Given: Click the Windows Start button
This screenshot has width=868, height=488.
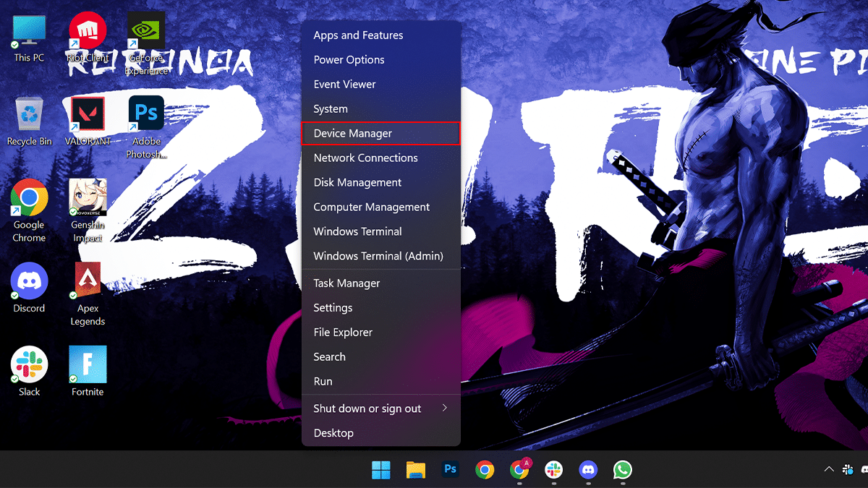Looking at the screenshot, I should click(x=381, y=471).
